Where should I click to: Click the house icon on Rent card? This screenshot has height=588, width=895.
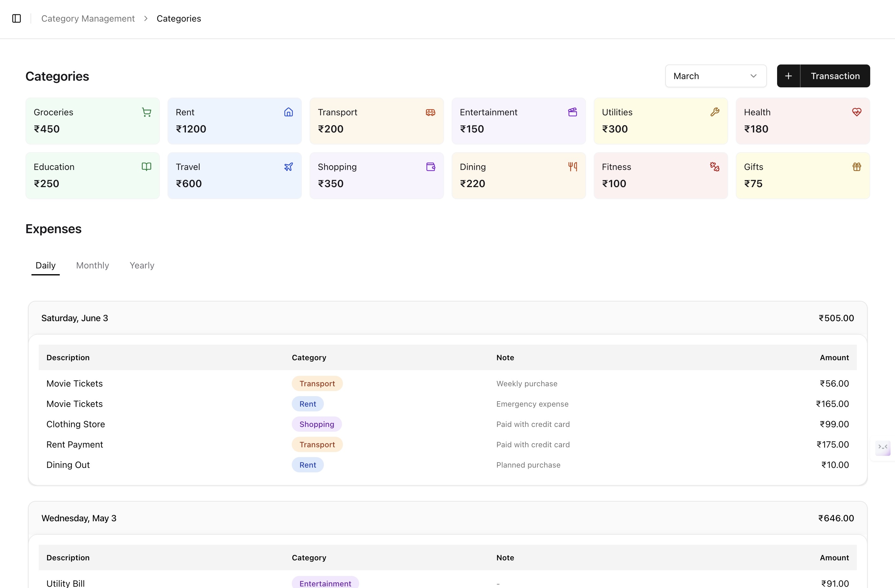pyautogui.click(x=289, y=112)
